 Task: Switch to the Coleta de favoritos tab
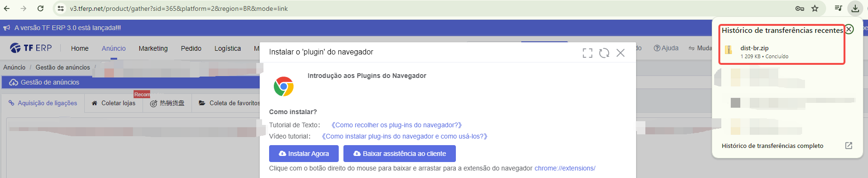pos(230,103)
